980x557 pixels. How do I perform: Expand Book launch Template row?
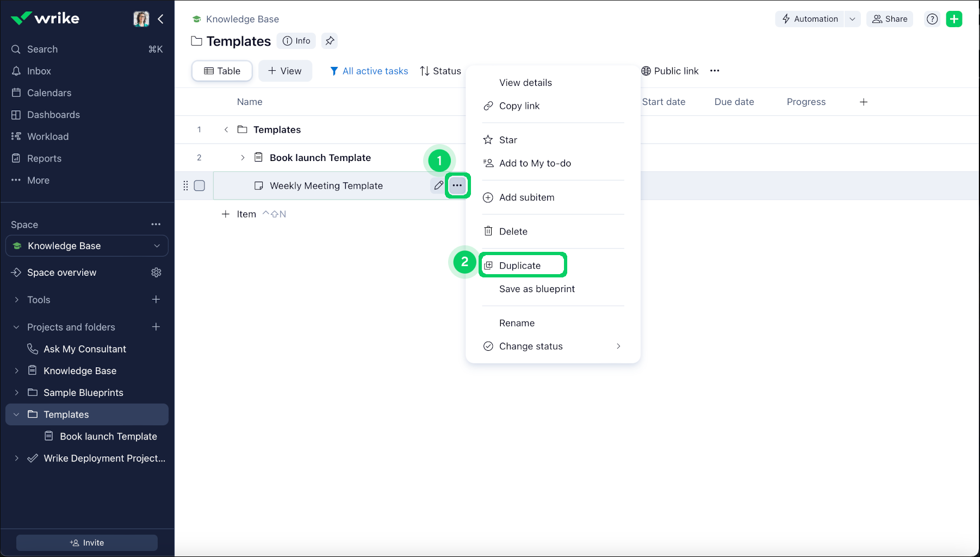(x=243, y=157)
